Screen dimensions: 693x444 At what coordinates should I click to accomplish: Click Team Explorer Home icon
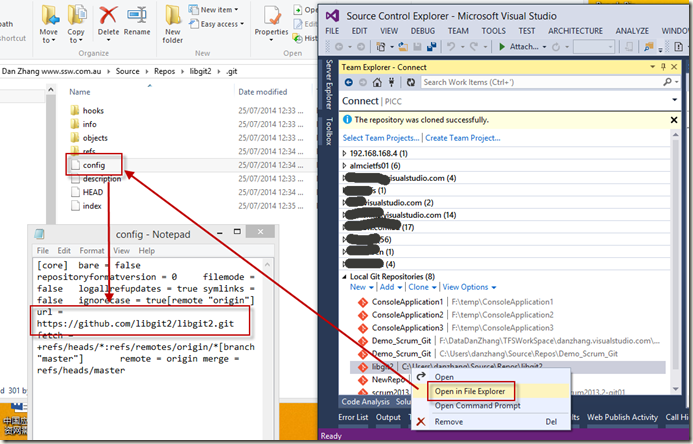click(x=377, y=82)
